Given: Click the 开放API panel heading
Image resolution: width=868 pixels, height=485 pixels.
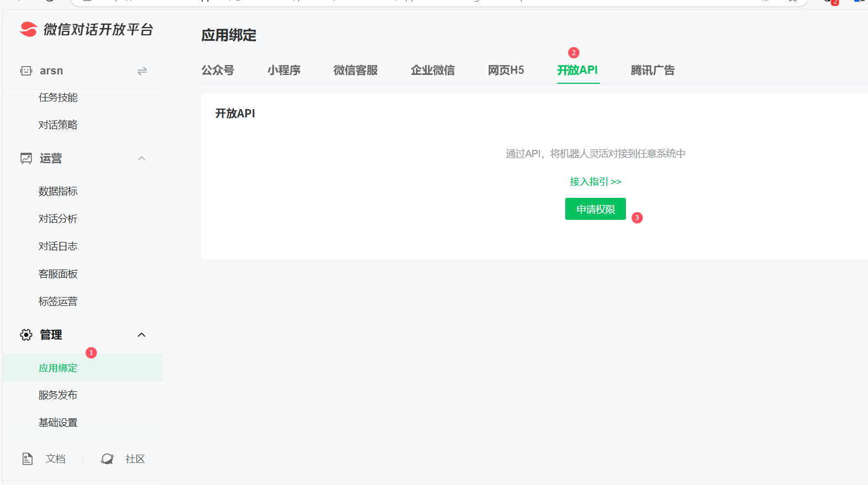Looking at the screenshot, I should click(x=235, y=114).
